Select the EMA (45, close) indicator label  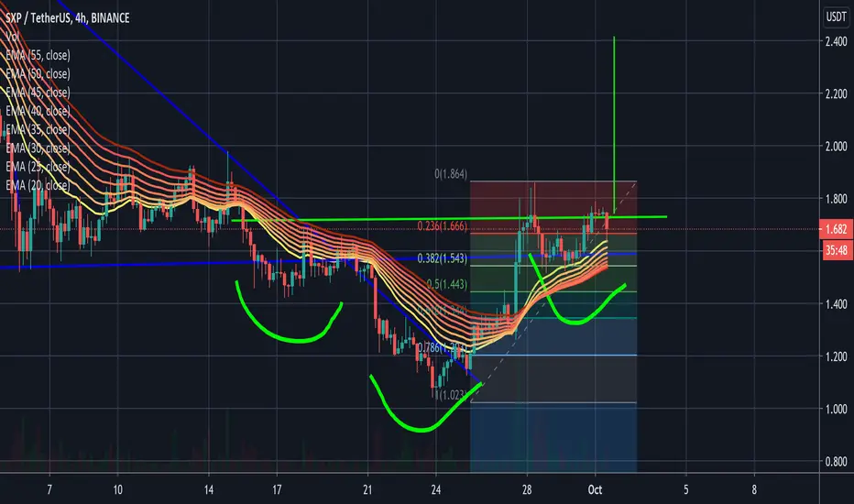tap(38, 92)
